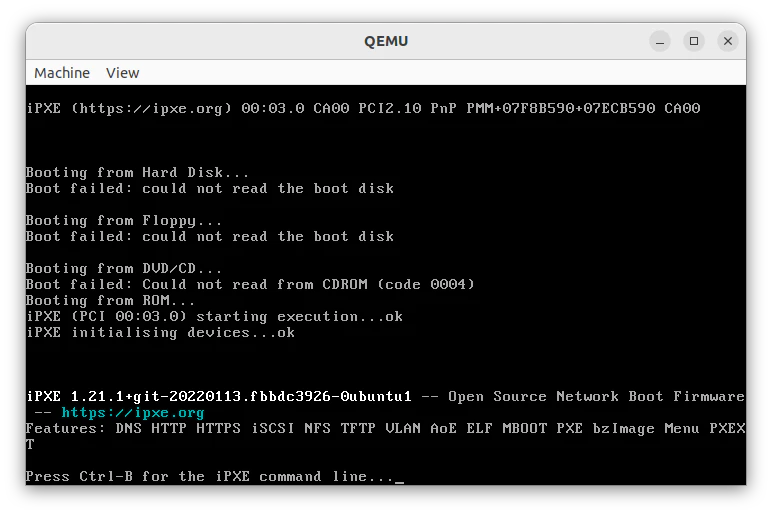Click the boot failed line under Floppy
Viewport: 772px width, 514px height.
(x=210, y=236)
